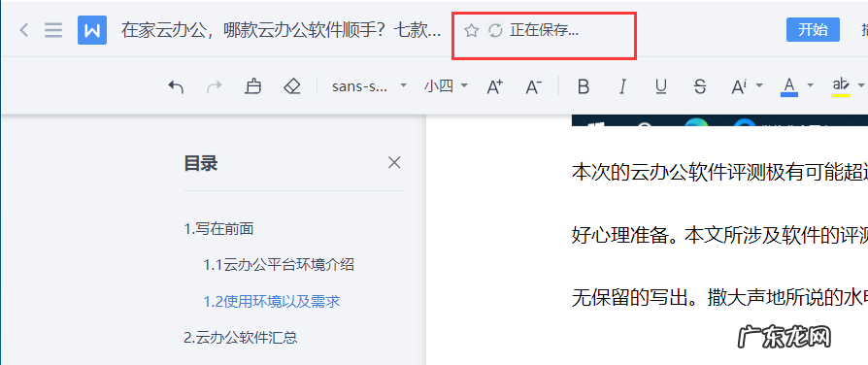The width and height of the screenshot is (868, 365).
Task: Select the format painter tool
Action: pos(253,86)
